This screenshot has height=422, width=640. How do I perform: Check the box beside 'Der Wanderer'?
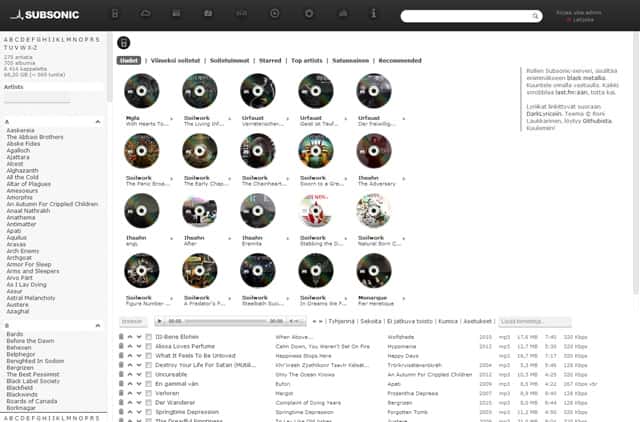point(149,402)
